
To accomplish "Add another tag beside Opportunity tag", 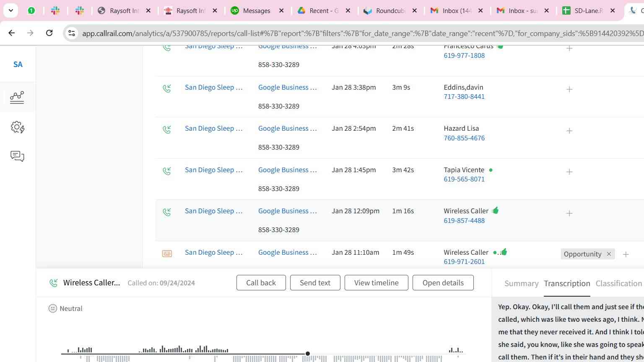I will click(x=626, y=254).
